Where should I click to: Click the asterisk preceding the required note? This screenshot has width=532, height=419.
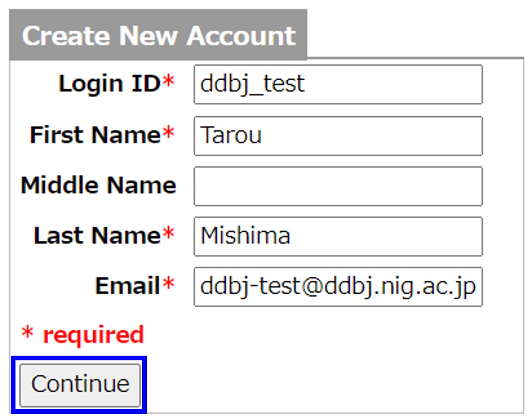click(x=28, y=334)
